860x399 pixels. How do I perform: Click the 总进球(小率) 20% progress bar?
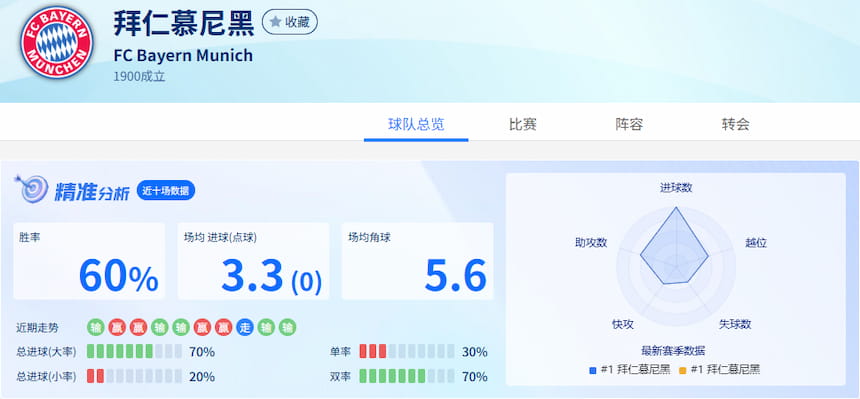(134, 376)
